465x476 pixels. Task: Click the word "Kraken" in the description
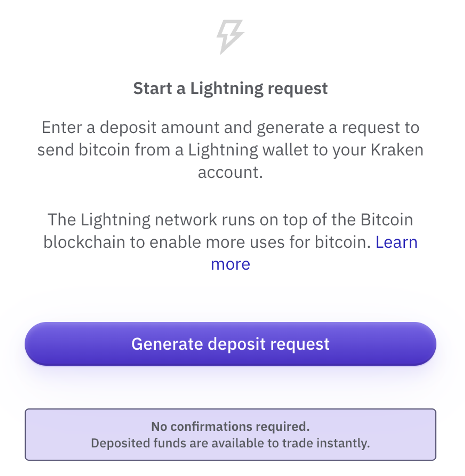(x=397, y=150)
